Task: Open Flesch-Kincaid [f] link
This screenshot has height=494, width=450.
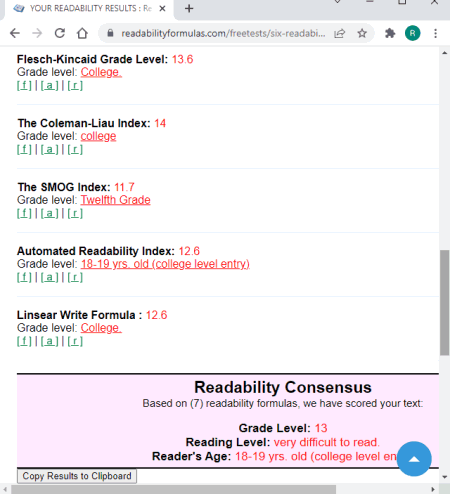Action: [x=24, y=86]
